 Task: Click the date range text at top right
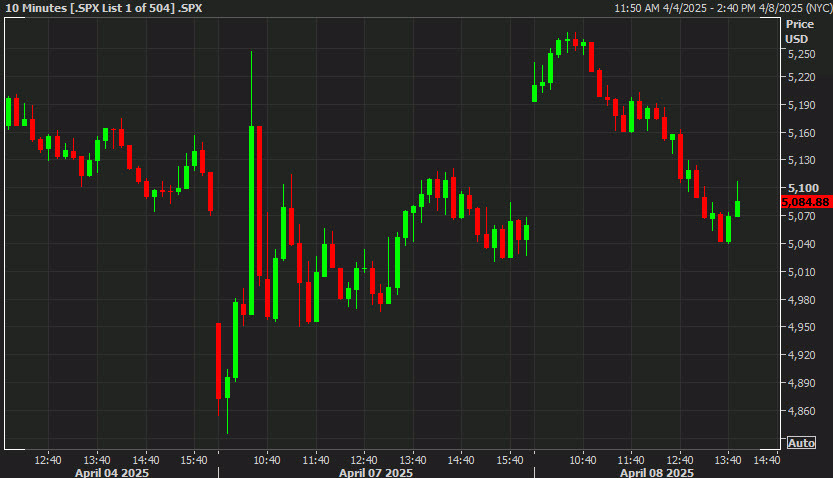(x=723, y=8)
